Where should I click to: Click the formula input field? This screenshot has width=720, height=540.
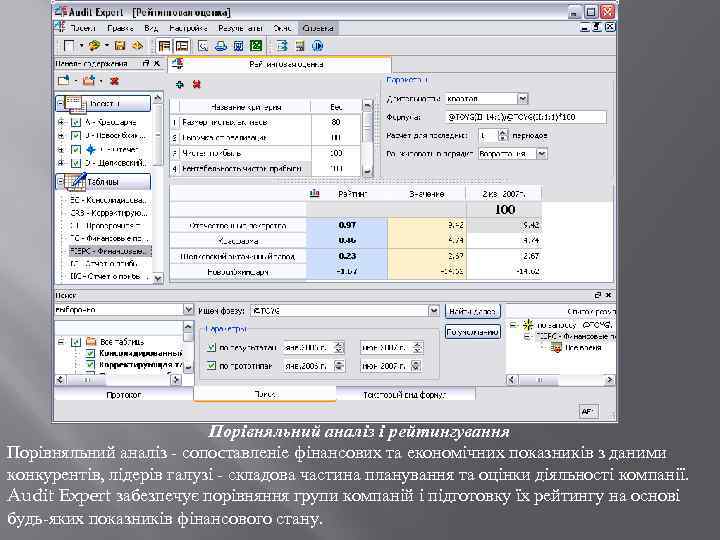[526, 117]
